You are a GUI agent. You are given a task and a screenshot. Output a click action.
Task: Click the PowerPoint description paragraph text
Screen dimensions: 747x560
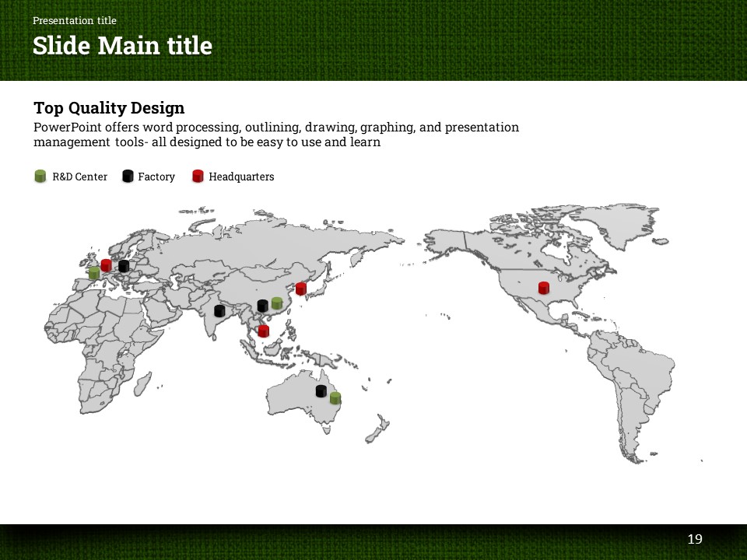tap(276, 135)
